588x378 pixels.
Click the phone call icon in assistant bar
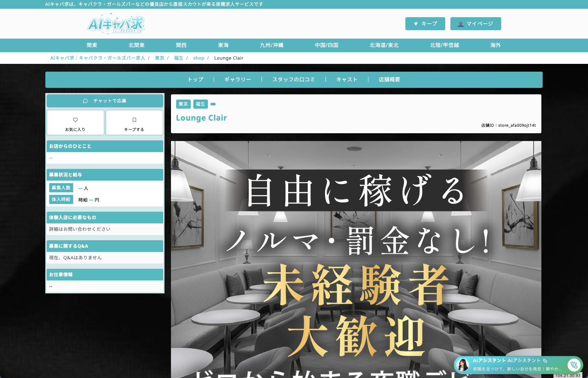(x=574, y=365)
